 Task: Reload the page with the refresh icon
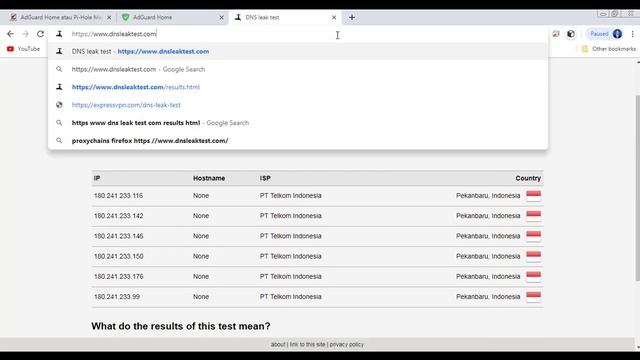click(40, 34)
